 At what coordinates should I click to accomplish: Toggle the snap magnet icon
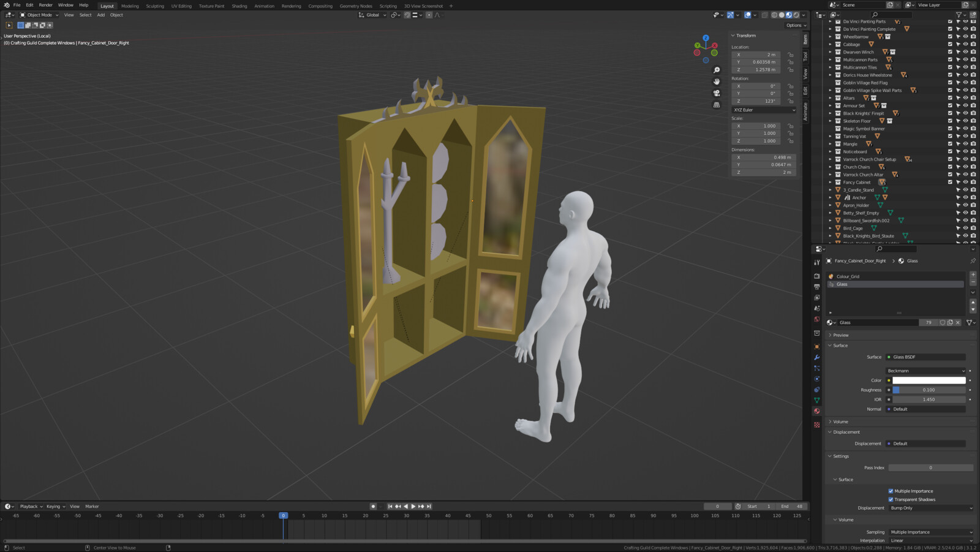point(407,15)
